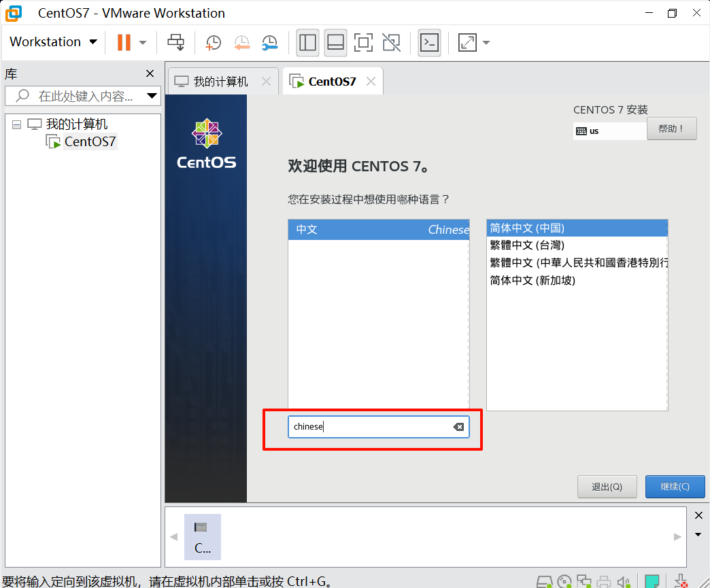Viewport: 710px width, 588px height.
Task: Maximize the VMware Workstation window
Action: point(673,13)
